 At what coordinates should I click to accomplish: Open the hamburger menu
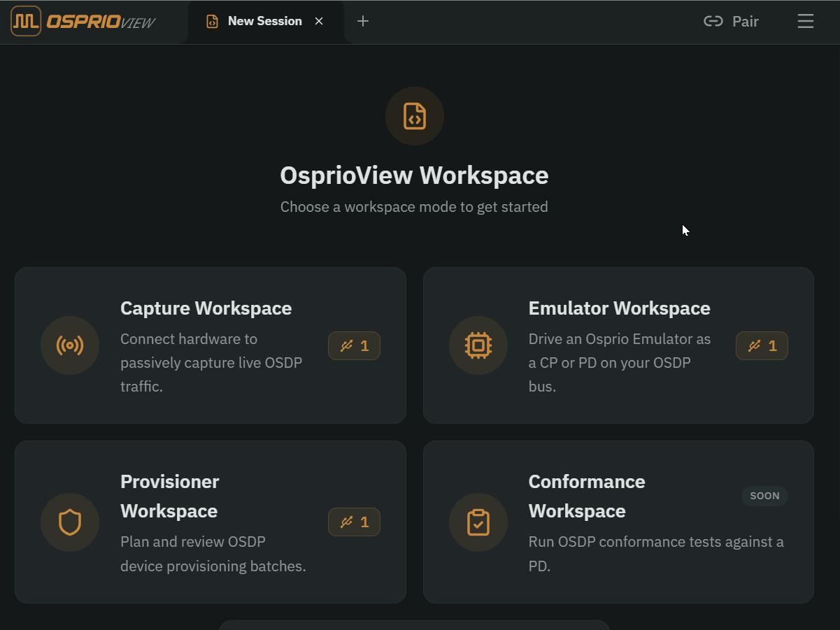tap(806, 22)
